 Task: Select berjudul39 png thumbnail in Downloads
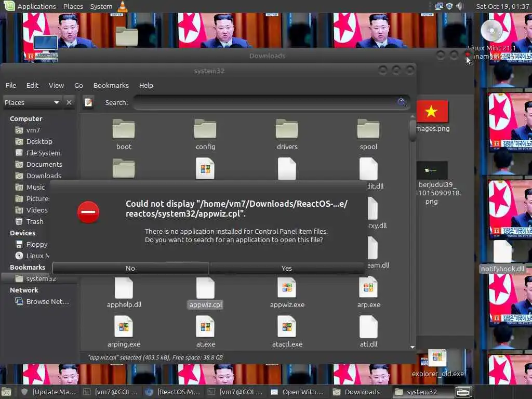432,170
